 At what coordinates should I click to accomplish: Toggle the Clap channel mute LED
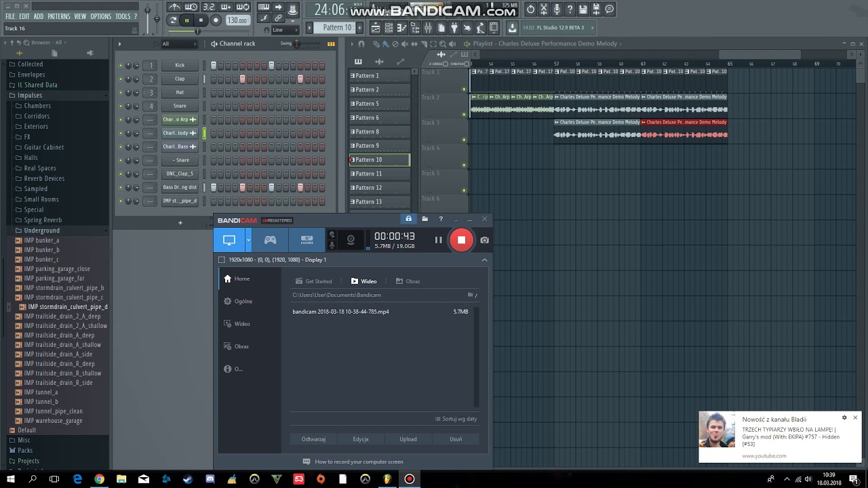click(x=121, y=79)
